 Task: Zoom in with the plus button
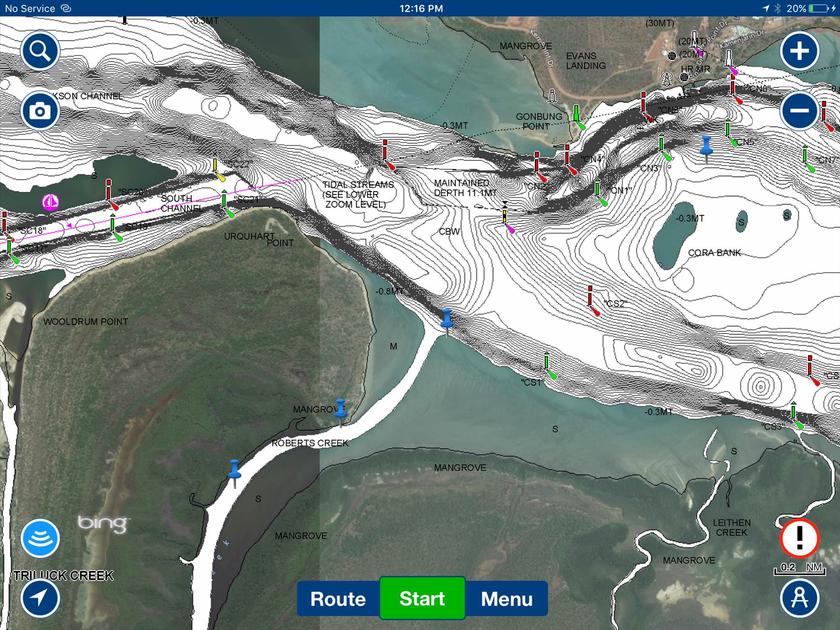(799, 51)
